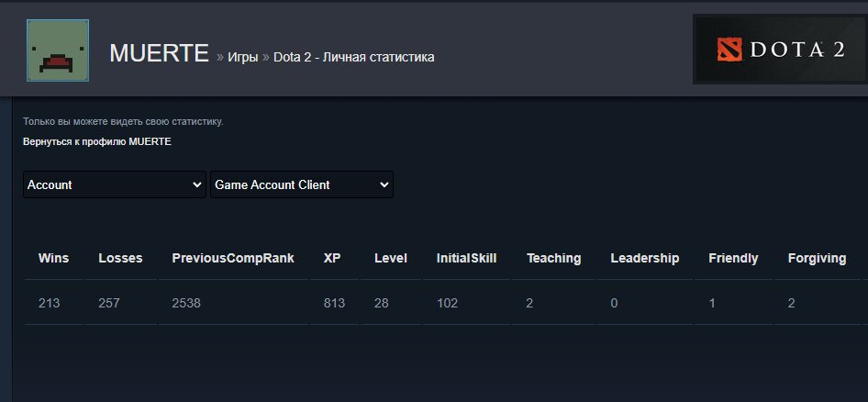Select the Wins value 213
The image size is (868, 402).
(49, 303)
